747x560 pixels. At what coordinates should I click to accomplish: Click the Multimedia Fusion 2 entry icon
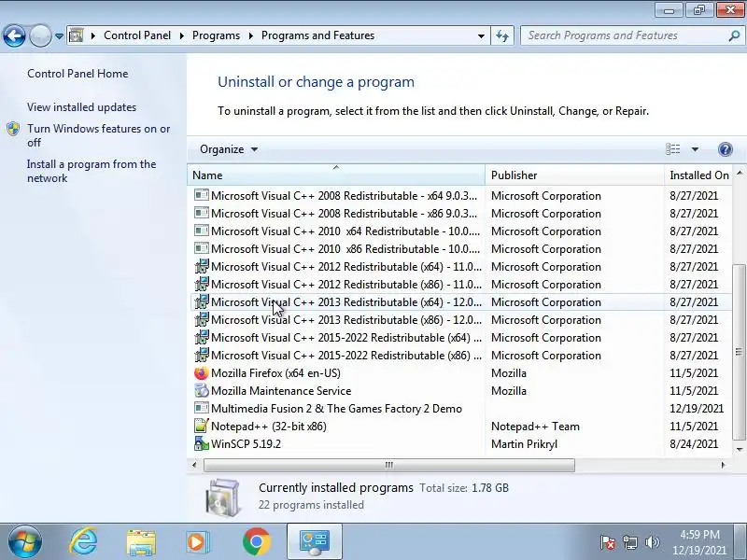pos(201,408)
